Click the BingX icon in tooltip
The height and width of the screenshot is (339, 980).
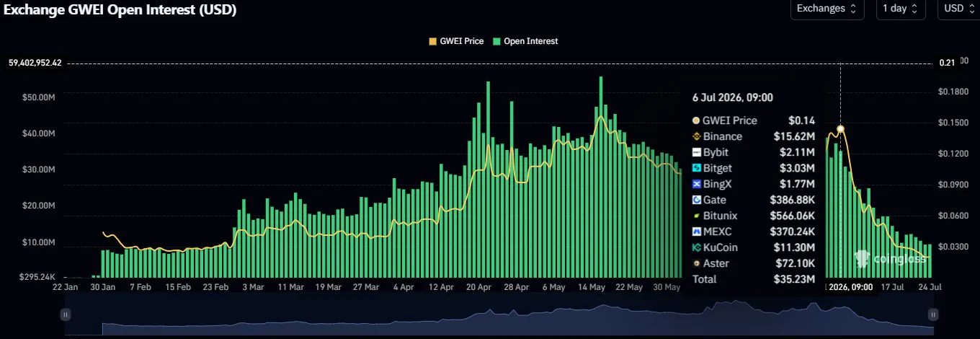697,184
